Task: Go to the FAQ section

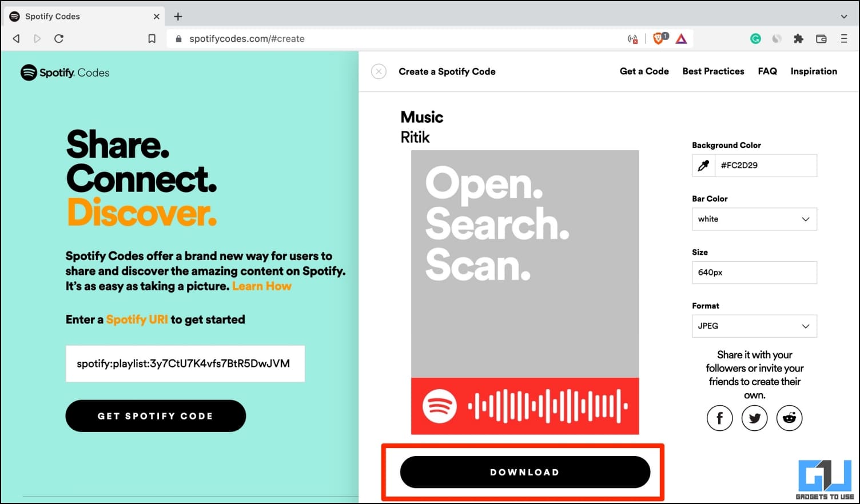Action: click(767, 71)
